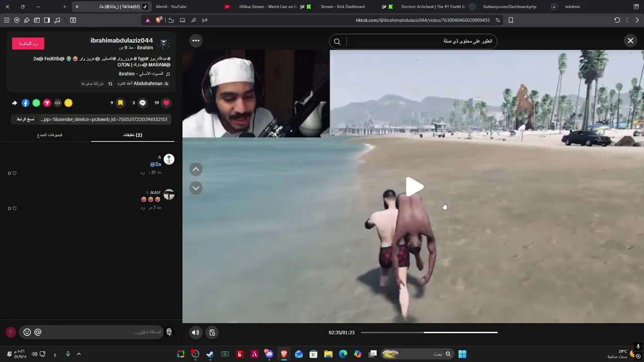Click the search magnifier in video search bar
This screenshot has width=644, height=362.
[x=337, y=41]
